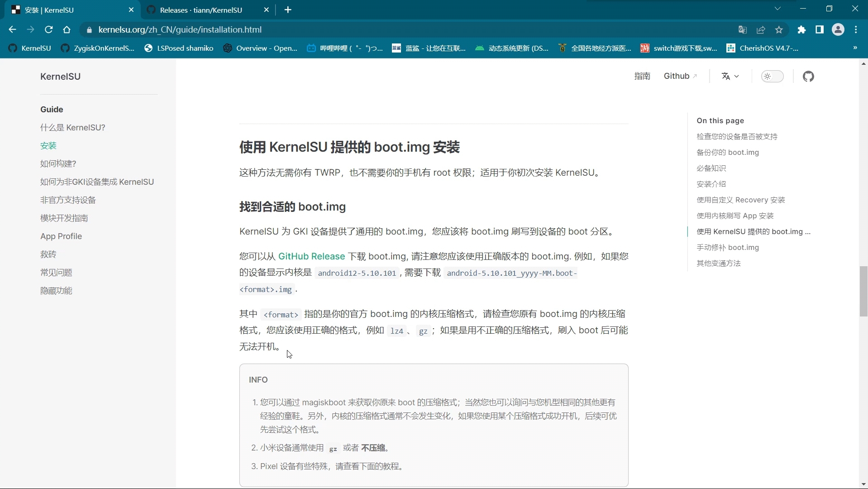Bookmark this page via the star icon
This screenshot has width=868, height=489.
tap(779, 29)
